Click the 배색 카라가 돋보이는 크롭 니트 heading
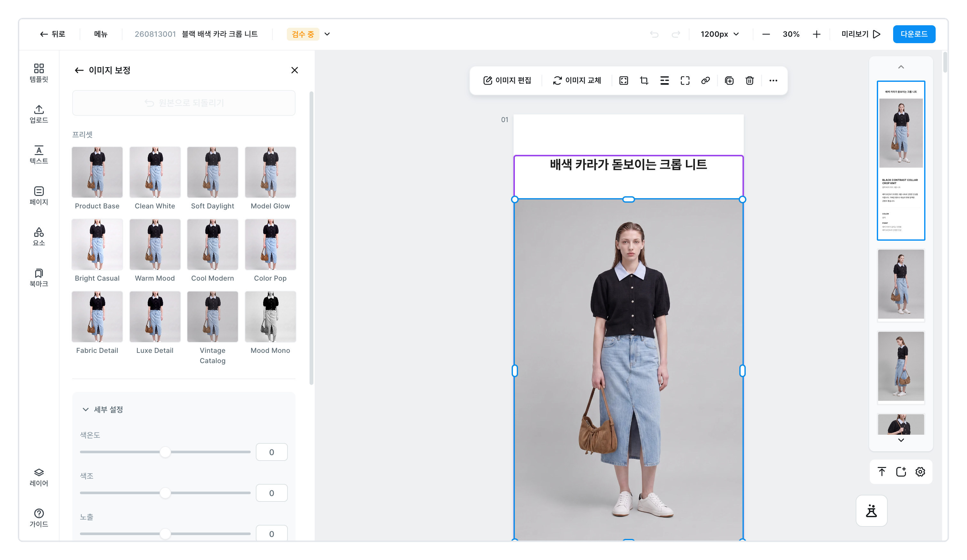The height and width of the screenshot is (560, 967). coord(628,165)
